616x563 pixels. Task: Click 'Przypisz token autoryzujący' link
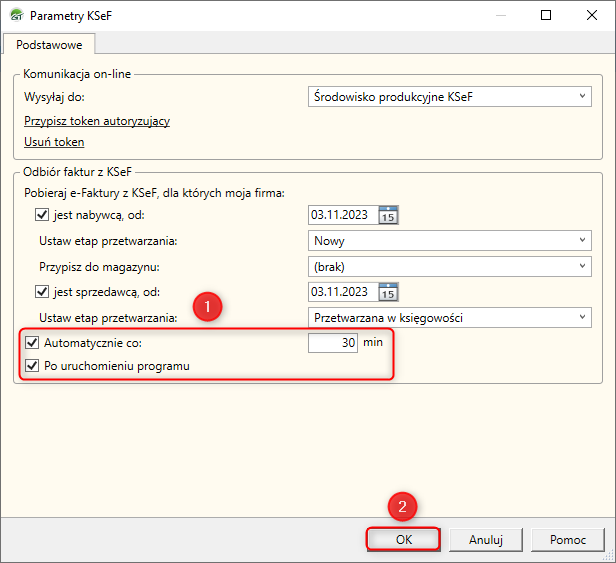click(97, 121)
